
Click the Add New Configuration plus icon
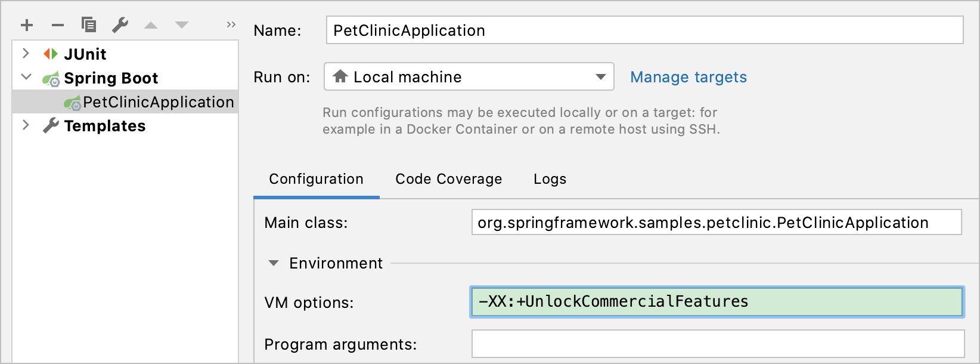pyautogui.click(x=27, y=25)
